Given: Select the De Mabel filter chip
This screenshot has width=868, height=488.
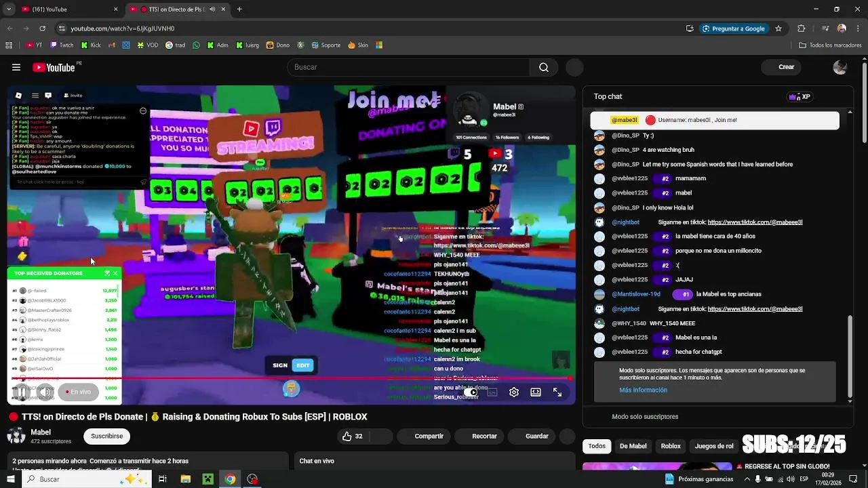Looking at the screenshot, I should [x=633, y=446].
